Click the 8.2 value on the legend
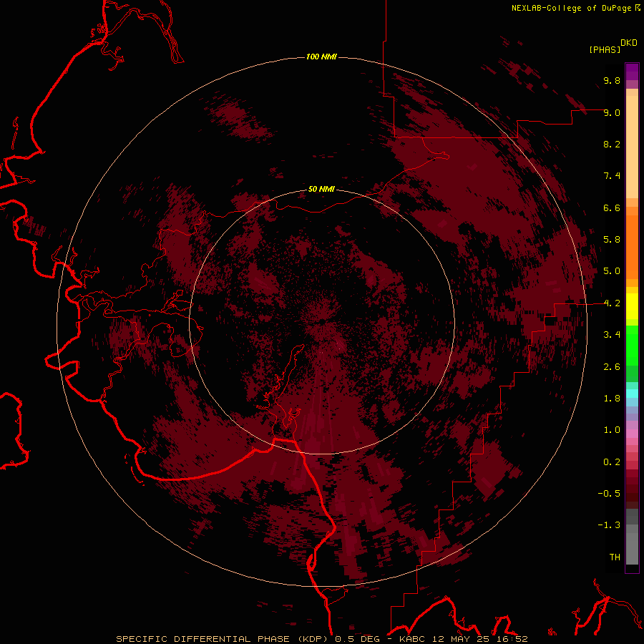 tap(612, 144)
